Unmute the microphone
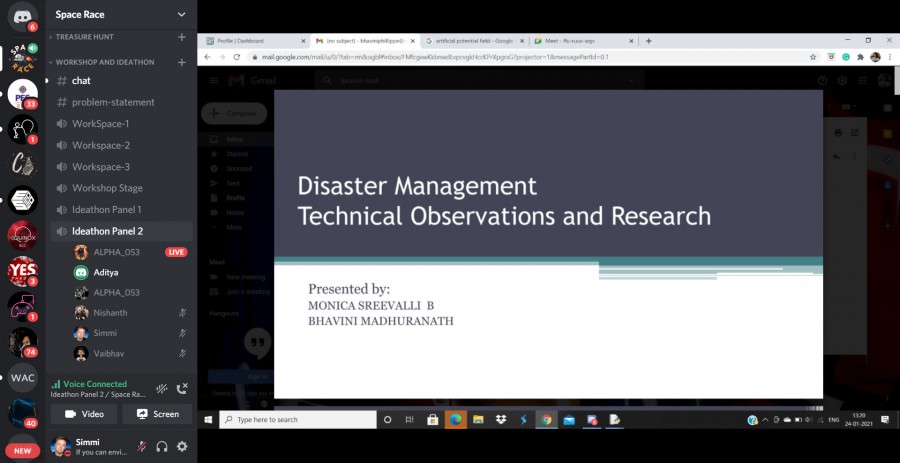 coord(142,446)
